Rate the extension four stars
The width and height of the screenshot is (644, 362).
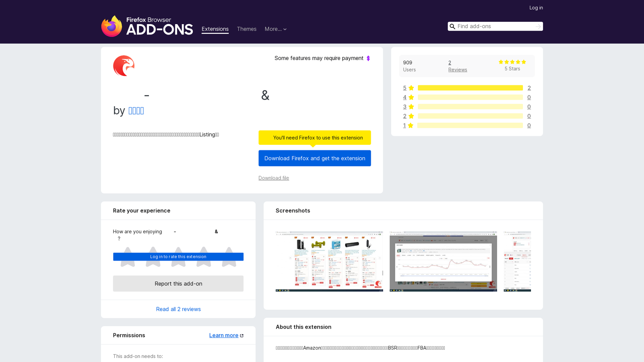pos(204,257)
